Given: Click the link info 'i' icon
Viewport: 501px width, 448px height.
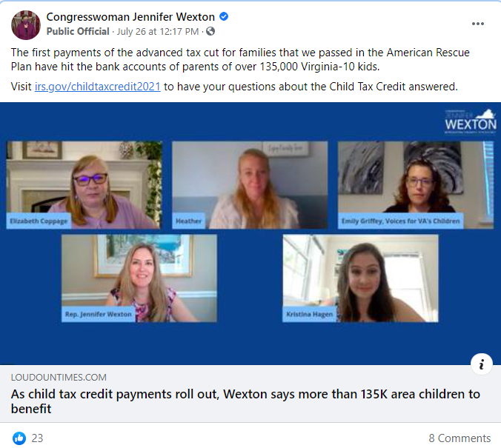Looking at the screenshot, I should click(482, 364).
